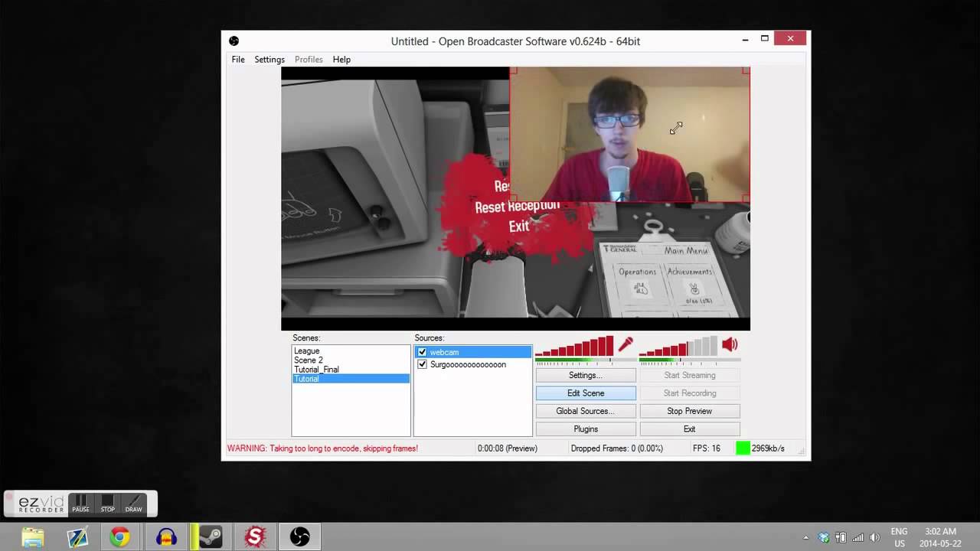
Task: Click the OBS taskbar icon
Action: point(299,537)
